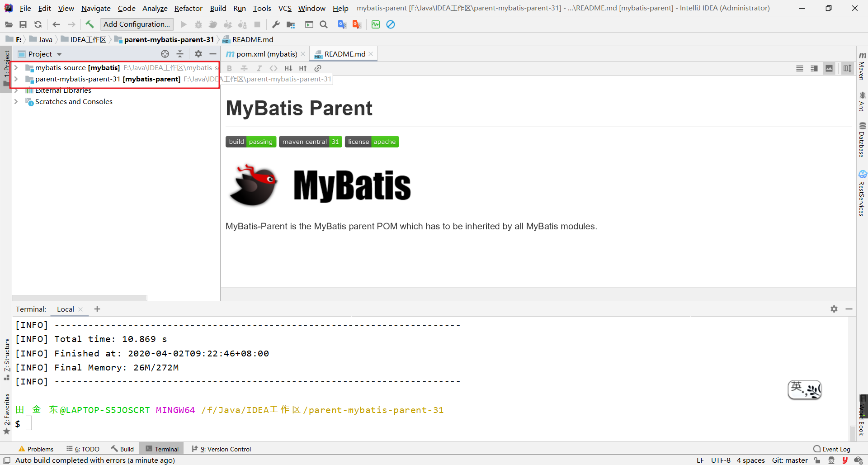Click locate/scroll from source target icon

[165, 54]
